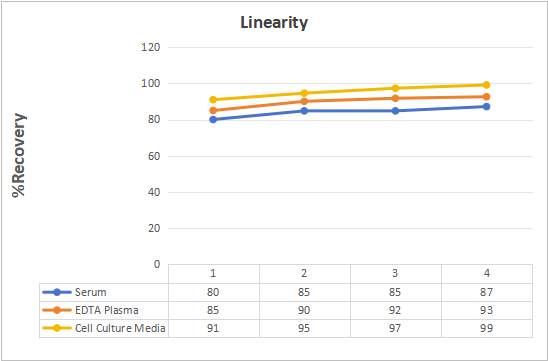Viewport: 548px width, 361px height.
Task: Click the EDTA Plasma orange legend marker
Action: (x=57, y=310)
